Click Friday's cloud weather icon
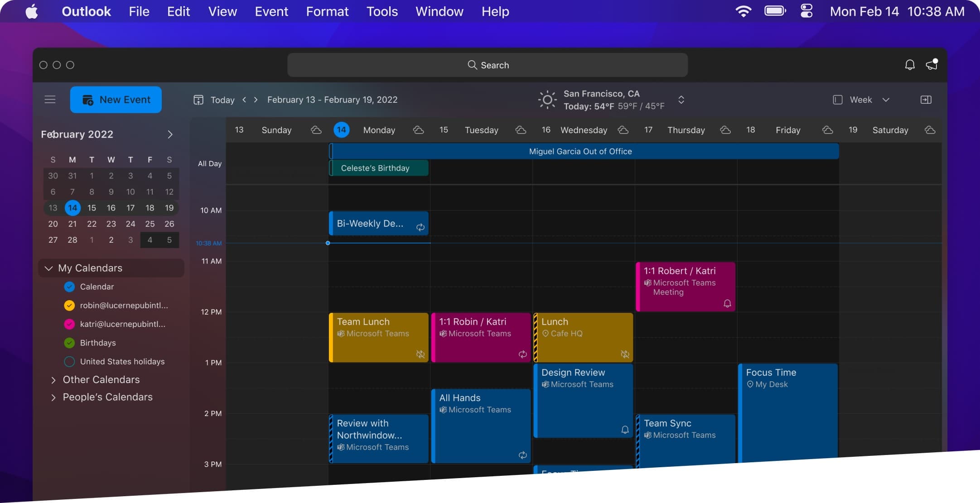Viewport: 980px width, 503px height. [x=828, y=130]
